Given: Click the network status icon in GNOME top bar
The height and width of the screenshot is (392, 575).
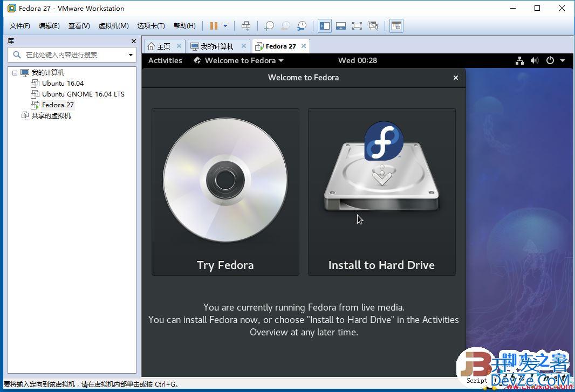Looking at the screenshot, I should [x=519, y=60].
